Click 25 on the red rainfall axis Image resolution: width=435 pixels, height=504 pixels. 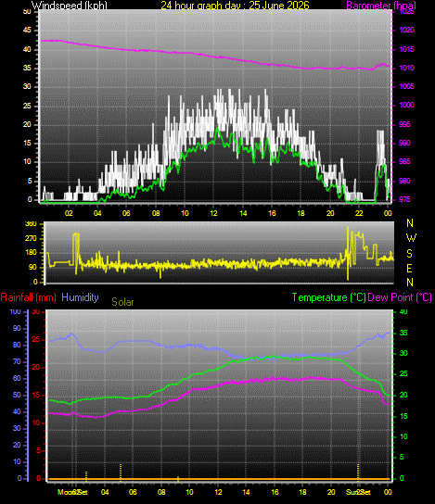[36, 339]
